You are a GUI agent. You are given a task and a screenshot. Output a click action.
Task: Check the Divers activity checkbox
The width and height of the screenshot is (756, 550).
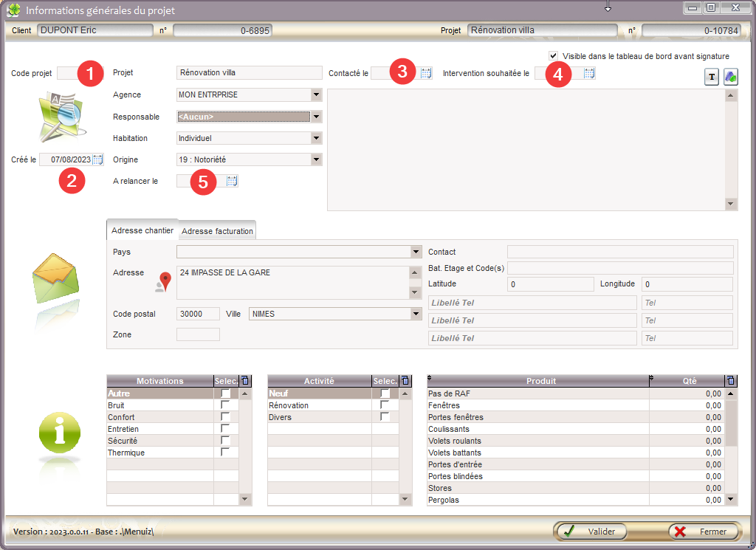[385, 417]
